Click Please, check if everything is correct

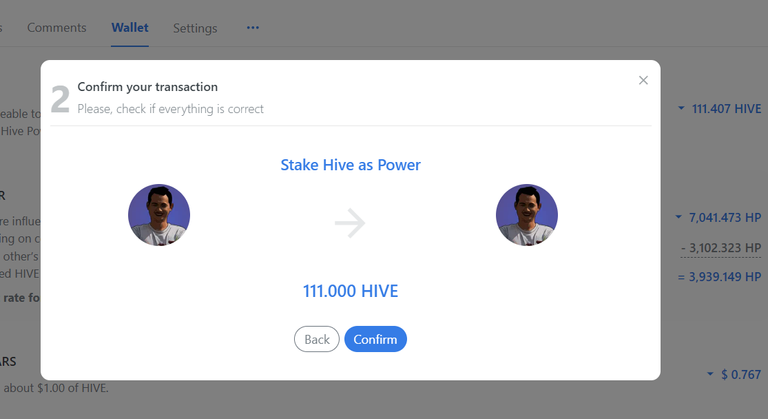pyautogui.click(x=170, y=109)
